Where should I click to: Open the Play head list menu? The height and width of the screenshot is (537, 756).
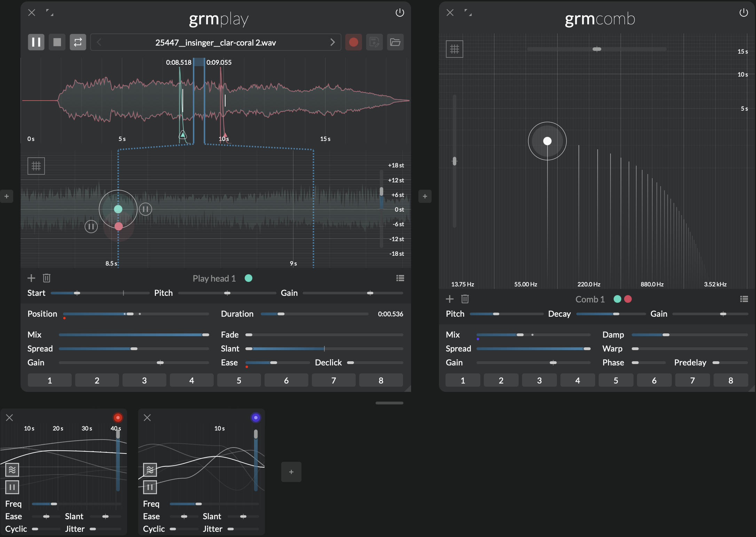(x=400, y=278)
